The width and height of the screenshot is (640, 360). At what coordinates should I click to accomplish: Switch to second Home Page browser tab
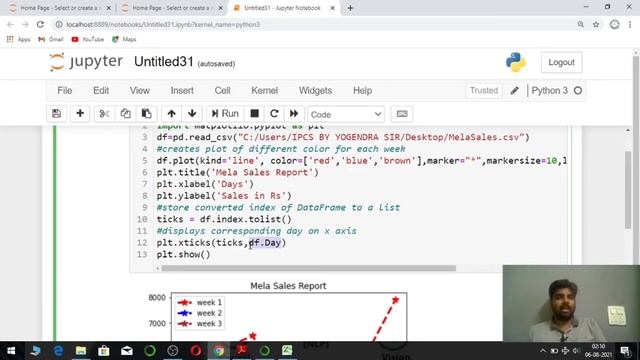point(171,8)
